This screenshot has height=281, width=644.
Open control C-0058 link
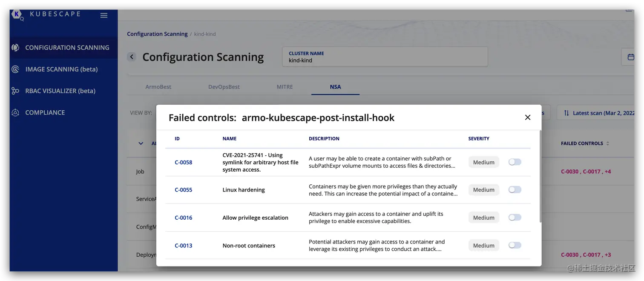pos(184,162)
